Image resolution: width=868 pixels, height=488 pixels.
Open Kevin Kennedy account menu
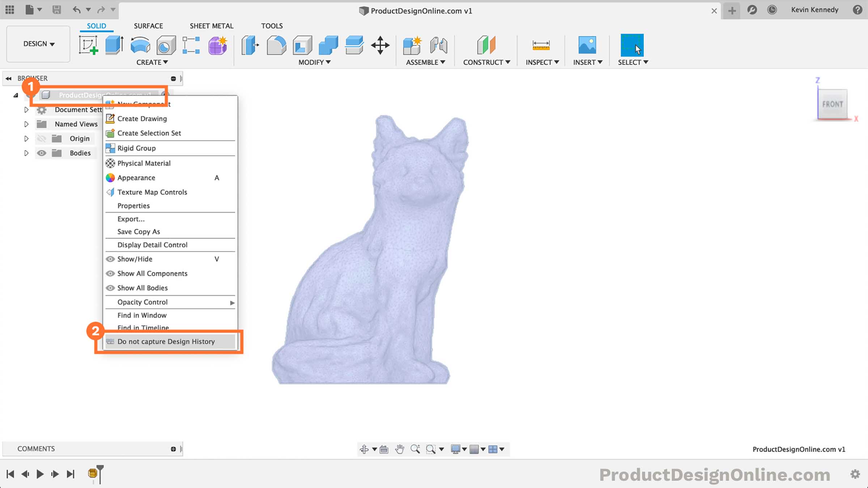click(x=814, y=10)
